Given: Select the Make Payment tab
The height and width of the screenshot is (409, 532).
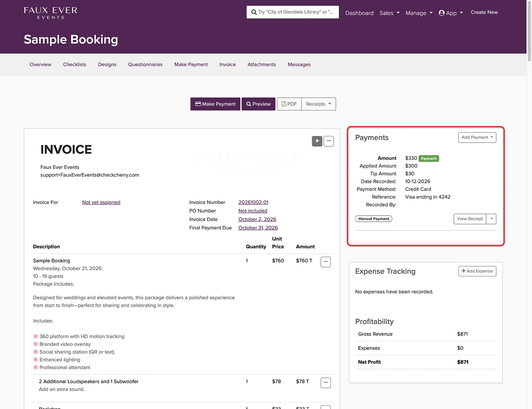Looking at the screenshot, I should tap(191, 65).
